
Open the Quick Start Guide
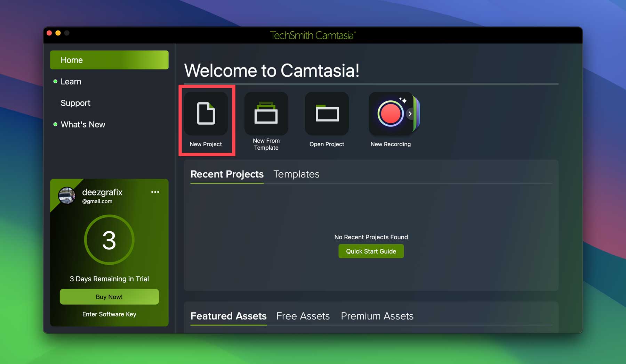click(x=371, y=251)
